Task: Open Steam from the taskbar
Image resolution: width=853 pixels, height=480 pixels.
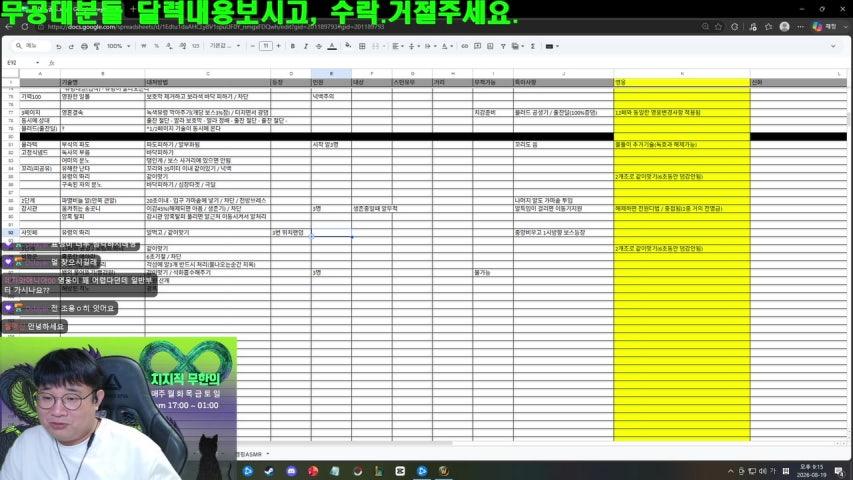Action: (x=269, y=471)
